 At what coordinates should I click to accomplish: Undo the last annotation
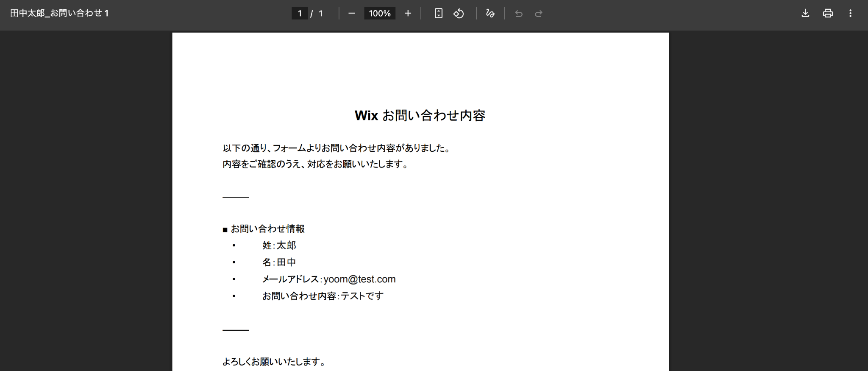point(519,14)
